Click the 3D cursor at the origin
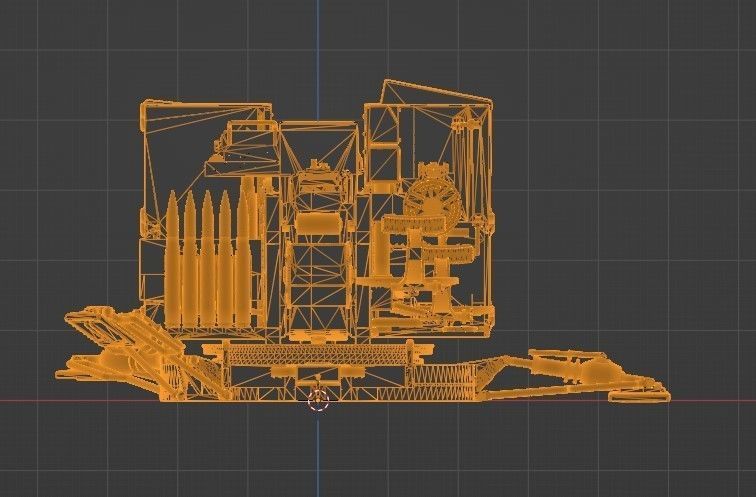 coord(318,400)
